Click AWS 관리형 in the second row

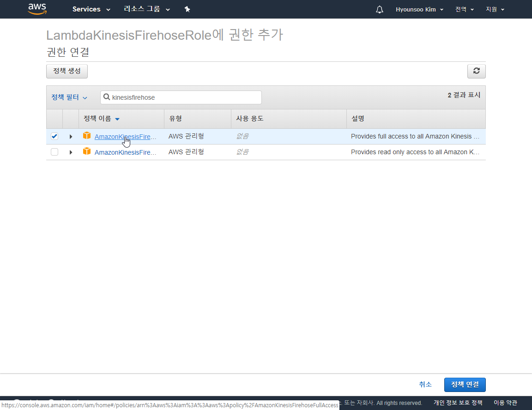tap(186, 152)
